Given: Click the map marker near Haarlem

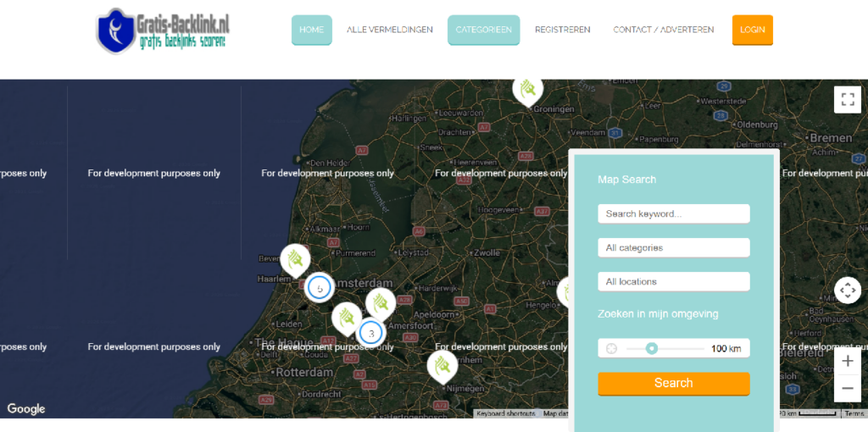Looking at the screenshot, I should tap(295, 259).
